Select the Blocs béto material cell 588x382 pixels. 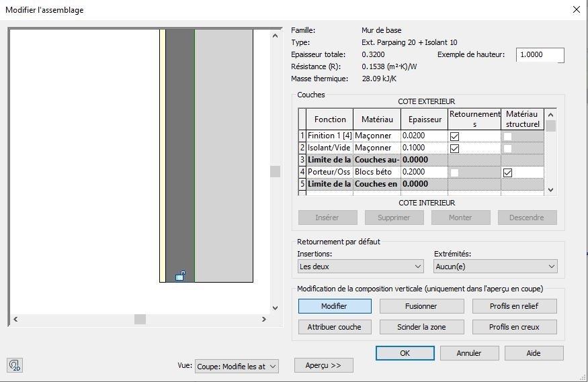(376, 173)
